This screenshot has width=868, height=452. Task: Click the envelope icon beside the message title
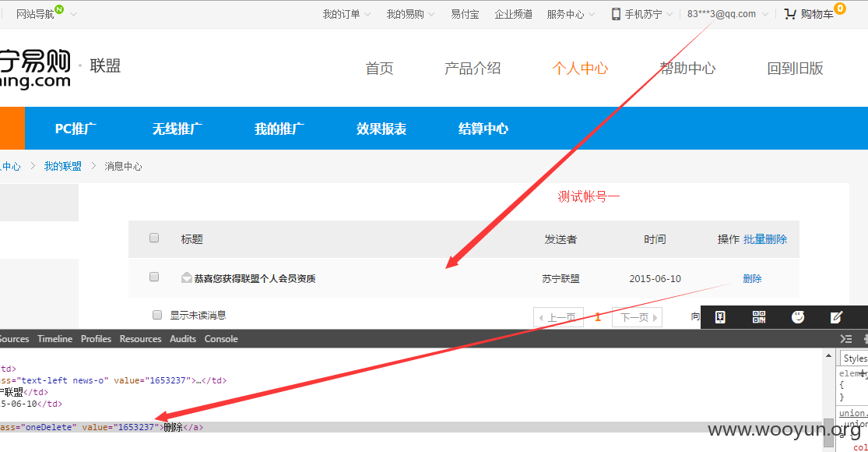pyautogui.click(x=187, y=277)
